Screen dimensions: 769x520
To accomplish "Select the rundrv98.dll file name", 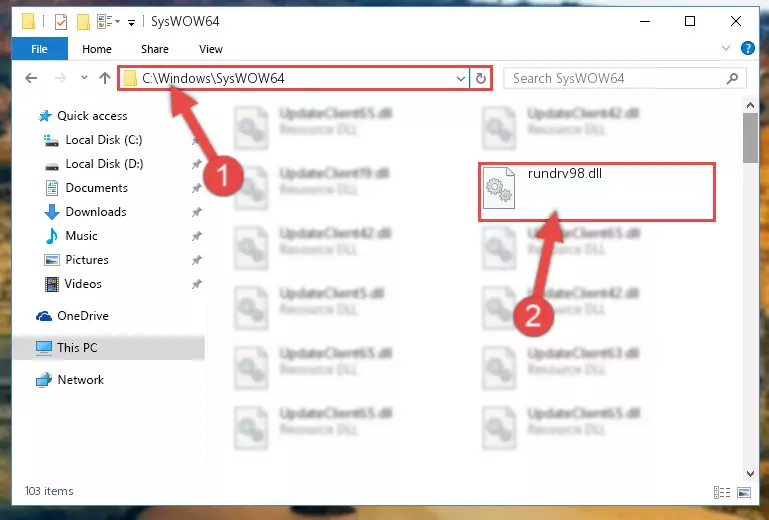I will pyautogui.click(x=564, y=174).
